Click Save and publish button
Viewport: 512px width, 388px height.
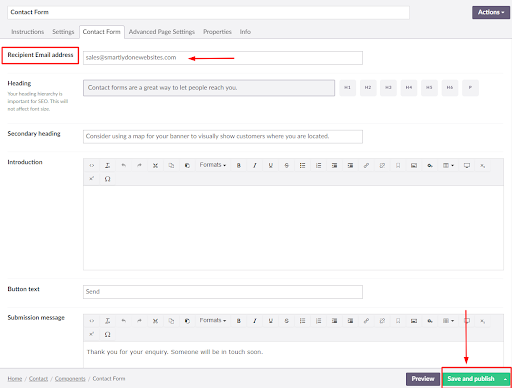coord(472,379)
